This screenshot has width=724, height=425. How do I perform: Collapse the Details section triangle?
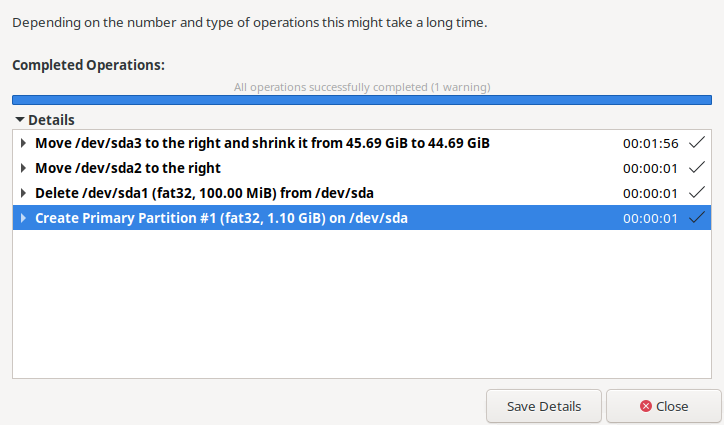(20, 120)
